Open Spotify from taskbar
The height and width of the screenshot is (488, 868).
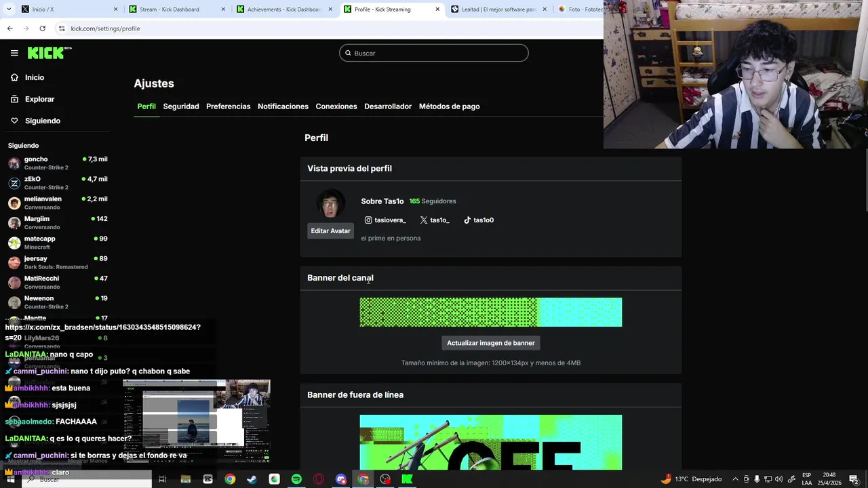pyautogui.click(x=296, y=479)
